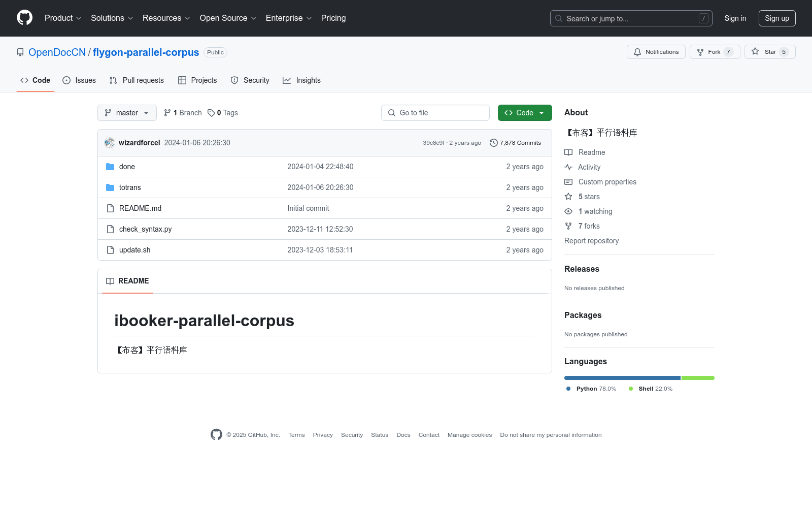Open the Packages heading link

pos(583,315)
